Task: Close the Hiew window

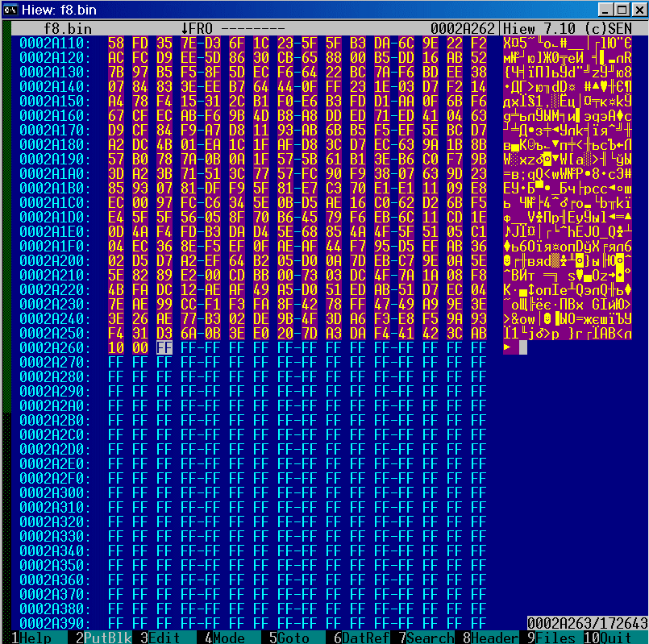Action: click(x=635, y=10)
